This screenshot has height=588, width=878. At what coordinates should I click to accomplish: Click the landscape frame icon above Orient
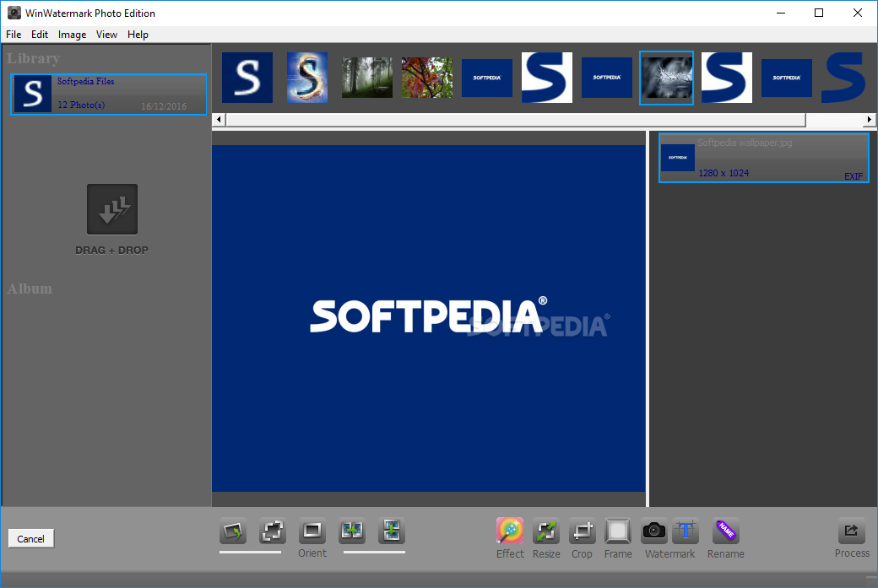pyautogui.click(x=312, y=531)
